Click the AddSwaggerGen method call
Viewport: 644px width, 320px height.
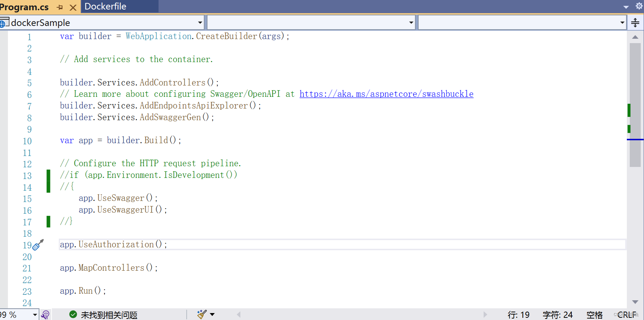click(170, 117)
